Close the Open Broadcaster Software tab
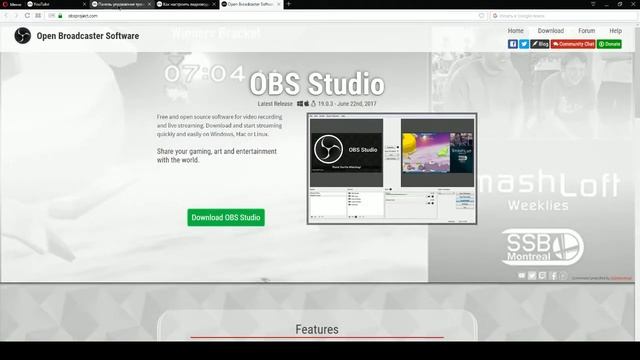The image size is (640, 360). click(279, 4)
